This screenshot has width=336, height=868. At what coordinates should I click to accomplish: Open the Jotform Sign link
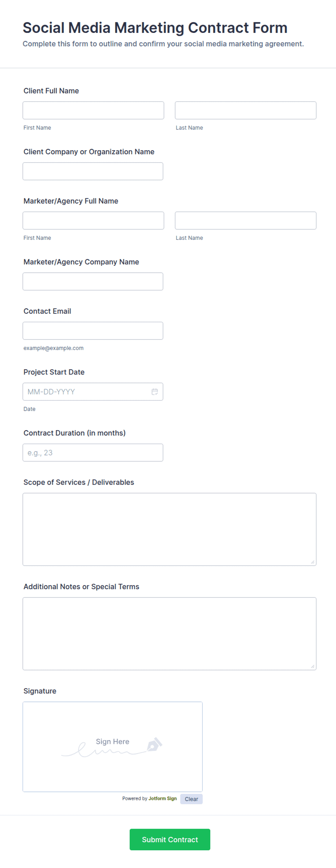(x=163, y=798)
